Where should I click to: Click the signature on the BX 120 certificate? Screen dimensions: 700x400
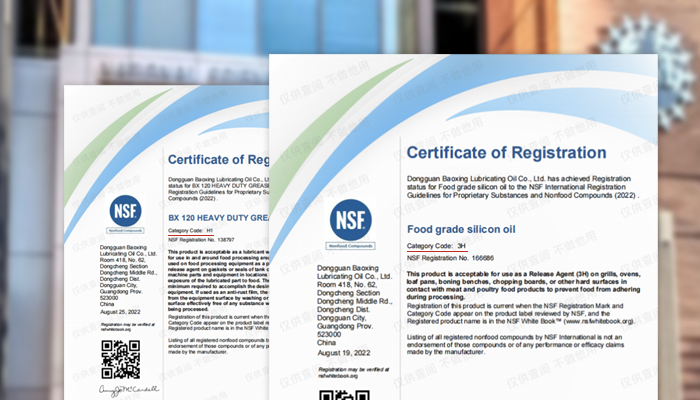(x=129, y=391)
